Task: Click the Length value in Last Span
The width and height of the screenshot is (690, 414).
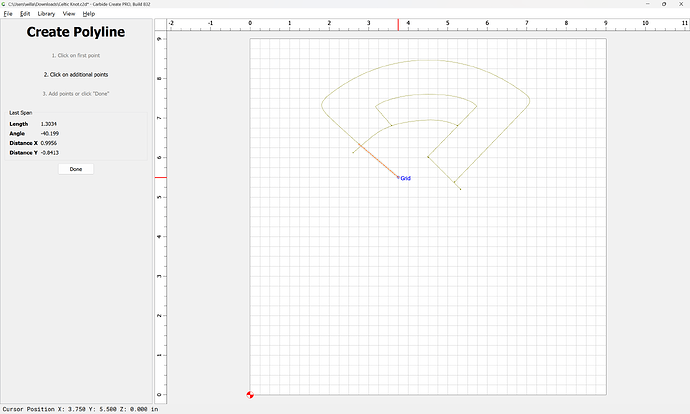Action: click(x=49, y=123)
